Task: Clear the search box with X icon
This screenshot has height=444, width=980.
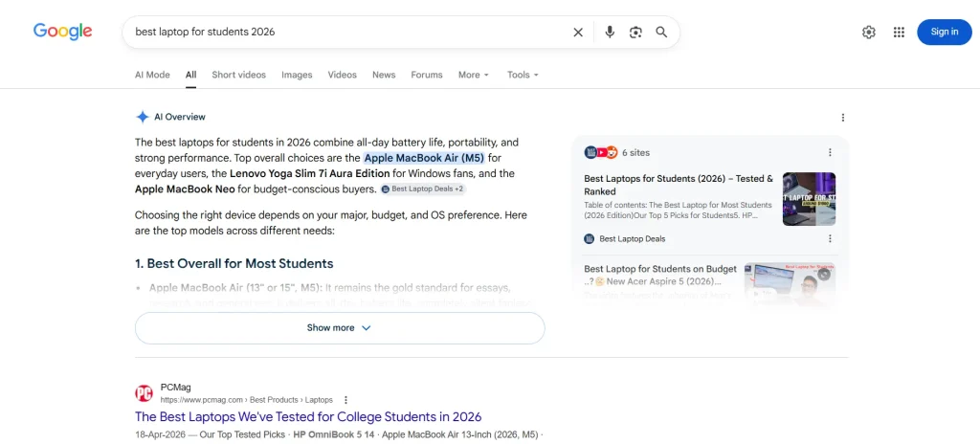Action: coord(578,33)
